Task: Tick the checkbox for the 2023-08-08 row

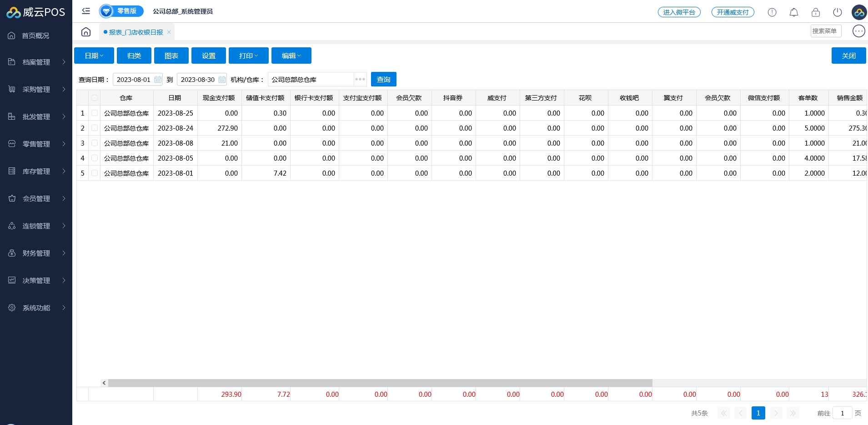Action: 95,143
